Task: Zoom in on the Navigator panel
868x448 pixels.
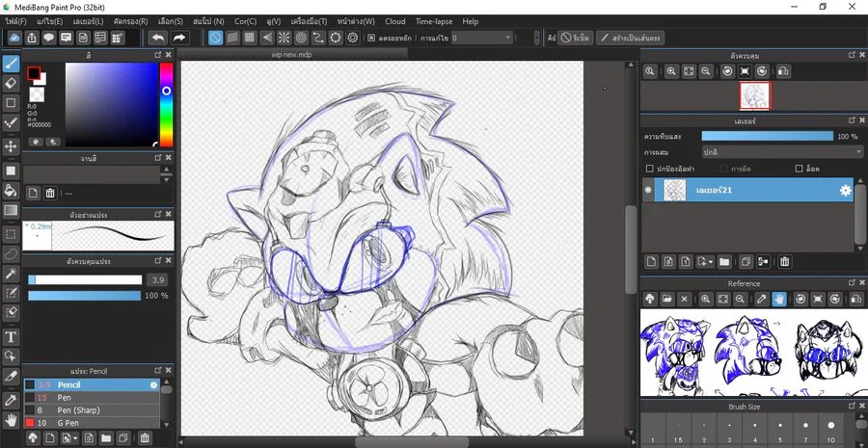Action: point(671,71)
